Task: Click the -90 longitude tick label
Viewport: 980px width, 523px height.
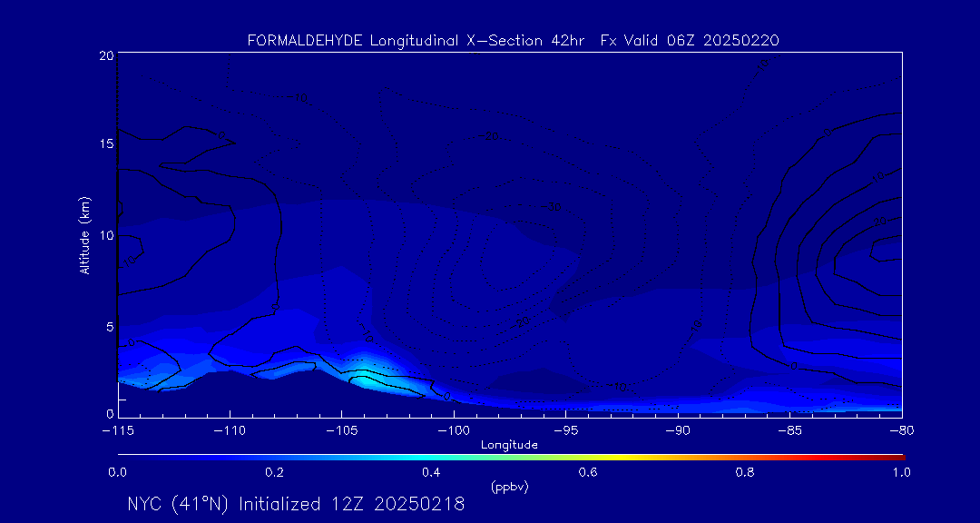Action: (678, 431)
